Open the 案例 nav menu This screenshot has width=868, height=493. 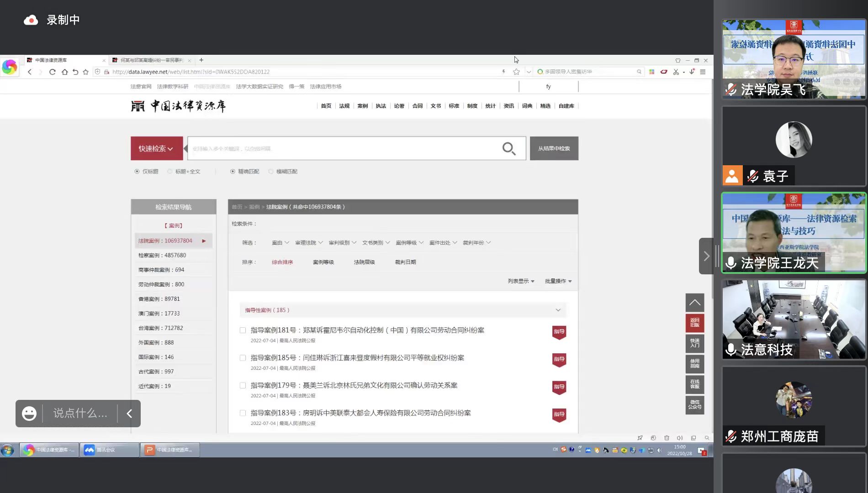coord(362,106)
